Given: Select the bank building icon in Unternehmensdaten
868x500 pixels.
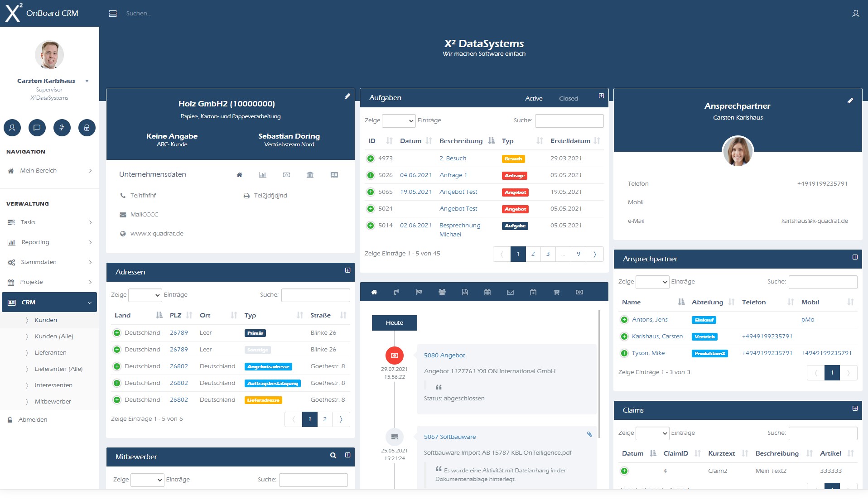Looking at the screenshot, I should [x=310, y=175].
